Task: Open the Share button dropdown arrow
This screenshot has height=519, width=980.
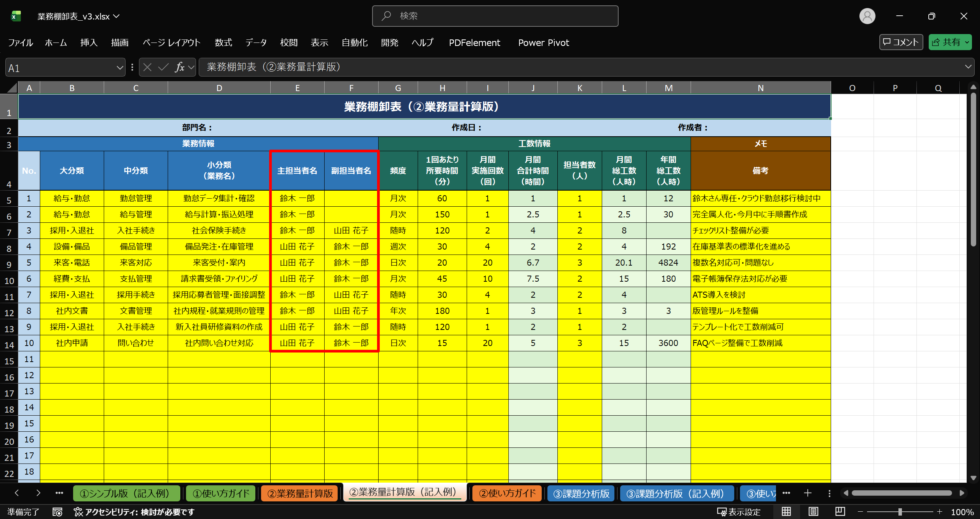Action: tap(967, 42)
